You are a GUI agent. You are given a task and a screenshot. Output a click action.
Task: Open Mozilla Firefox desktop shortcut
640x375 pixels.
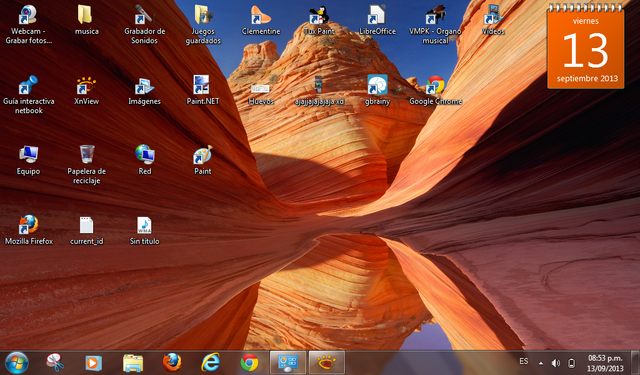pos(29,230)
